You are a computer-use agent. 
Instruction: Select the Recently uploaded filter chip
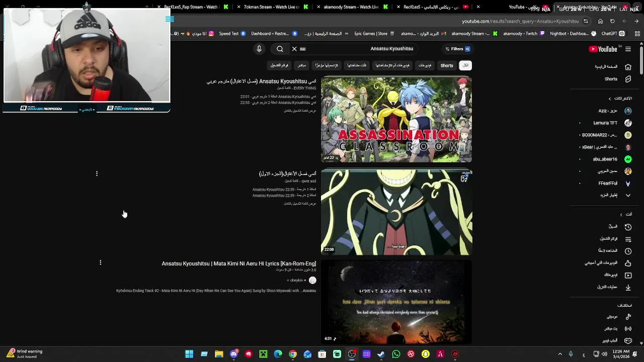327,65
